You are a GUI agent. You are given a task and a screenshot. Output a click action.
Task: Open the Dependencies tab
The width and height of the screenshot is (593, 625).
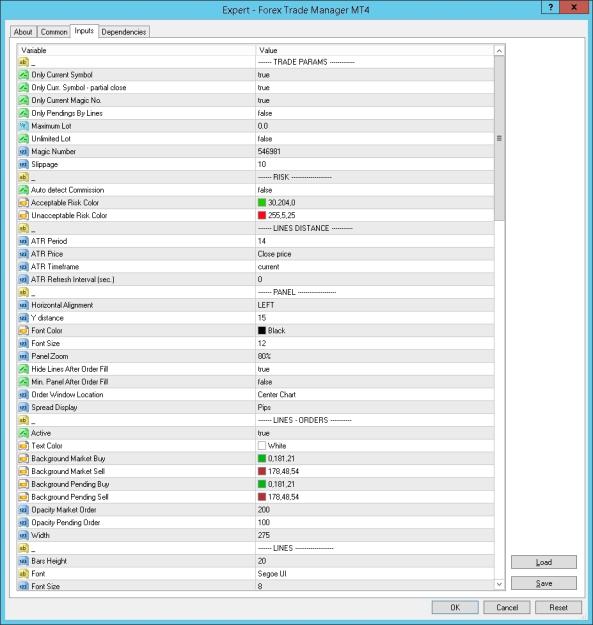(x=124, y=32)
